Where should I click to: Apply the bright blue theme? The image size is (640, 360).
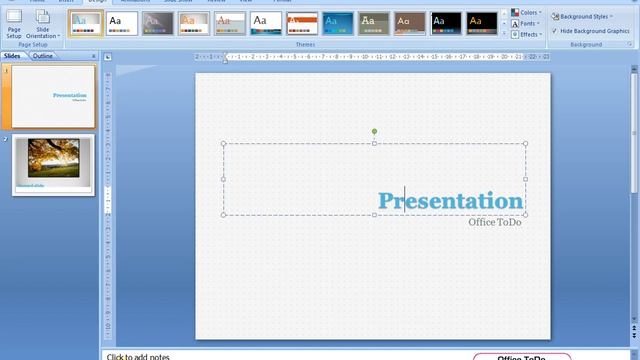(338, 24)
